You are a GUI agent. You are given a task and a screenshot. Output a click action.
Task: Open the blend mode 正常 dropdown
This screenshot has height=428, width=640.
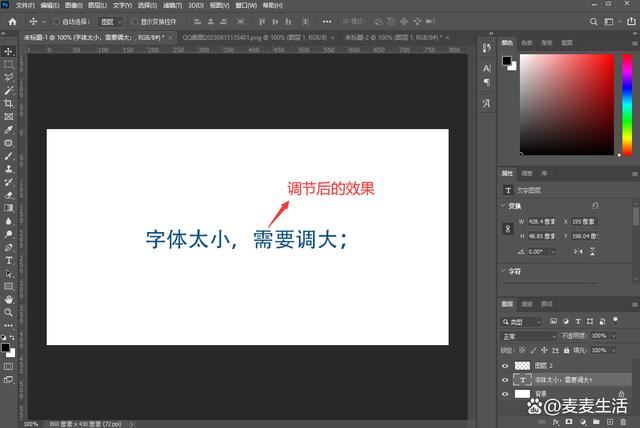528,336
